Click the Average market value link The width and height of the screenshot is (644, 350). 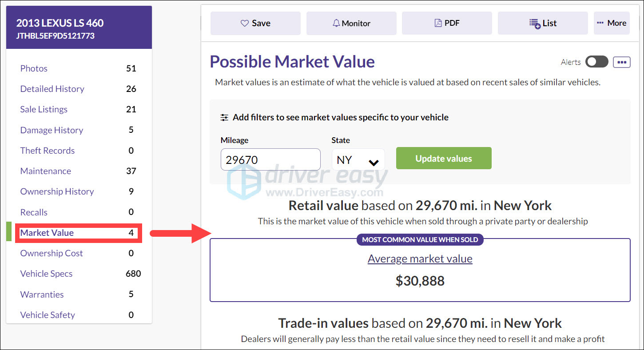point(419,259)
